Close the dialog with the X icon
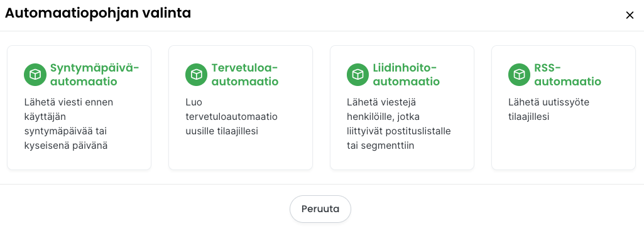This screenshot has width=644, height=231. pos(629,16)
